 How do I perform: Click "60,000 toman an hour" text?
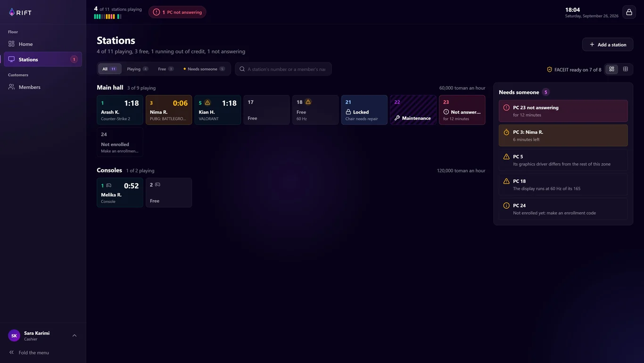click(462, 88)
